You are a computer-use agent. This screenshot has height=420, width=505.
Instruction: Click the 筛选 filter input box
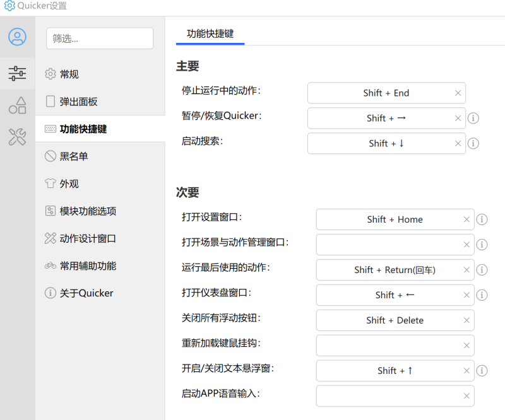[x=100, y=38]
